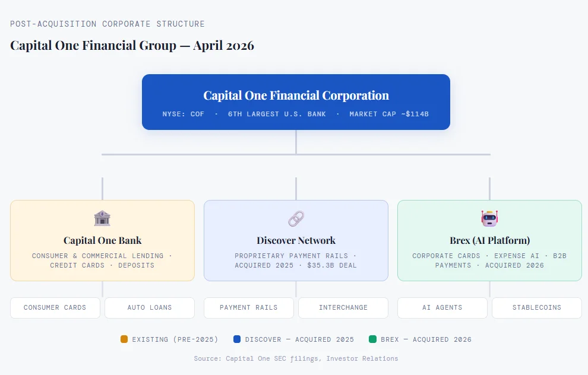Select the Consumer Cards box

pos(55,308)
